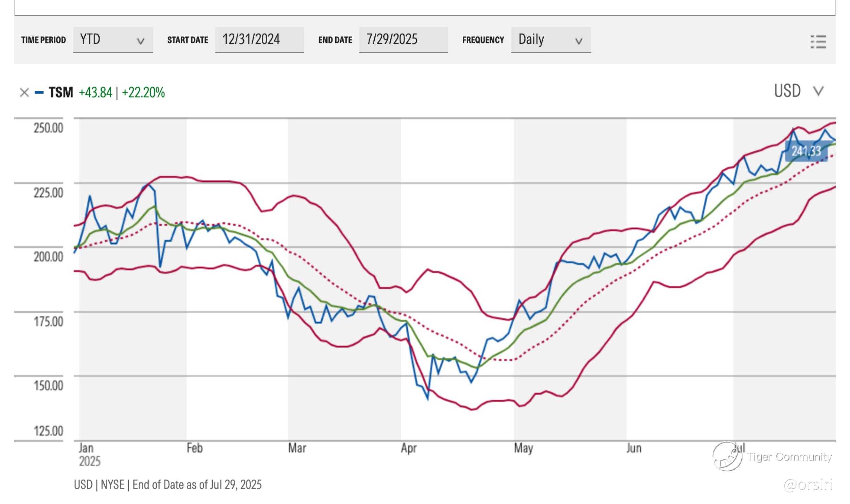The height and width of the screenshot is (504, 850).
Task: Remove TSM series with the X icon
Action: [x=24, y=92]
